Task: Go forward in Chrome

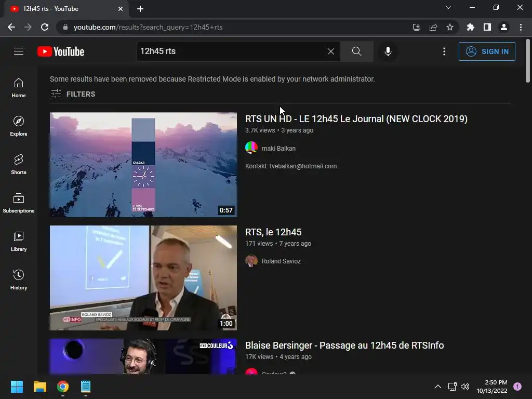Action: (28, 27)
